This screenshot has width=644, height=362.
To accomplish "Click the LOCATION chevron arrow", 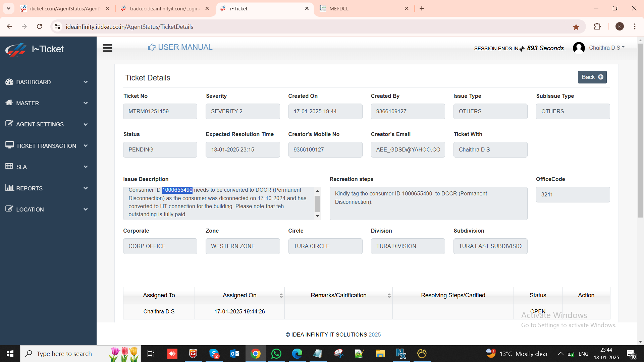I will click(x=86, y=209).
